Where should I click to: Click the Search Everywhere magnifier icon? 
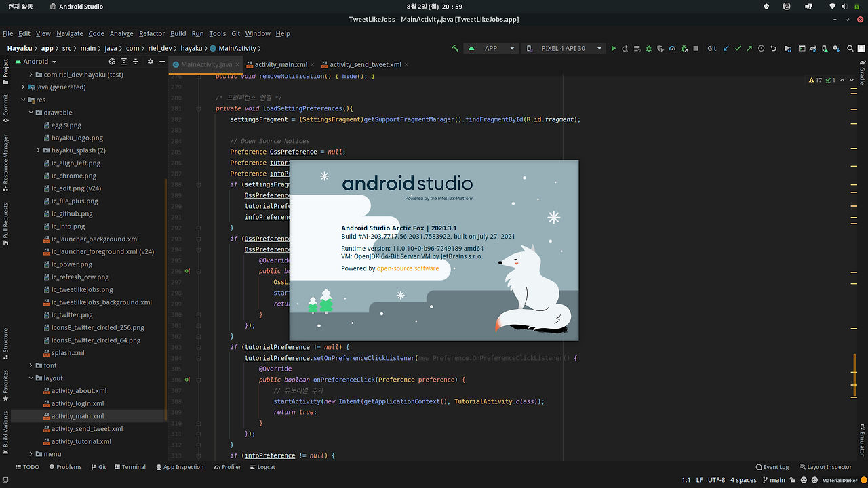point(850,48)
